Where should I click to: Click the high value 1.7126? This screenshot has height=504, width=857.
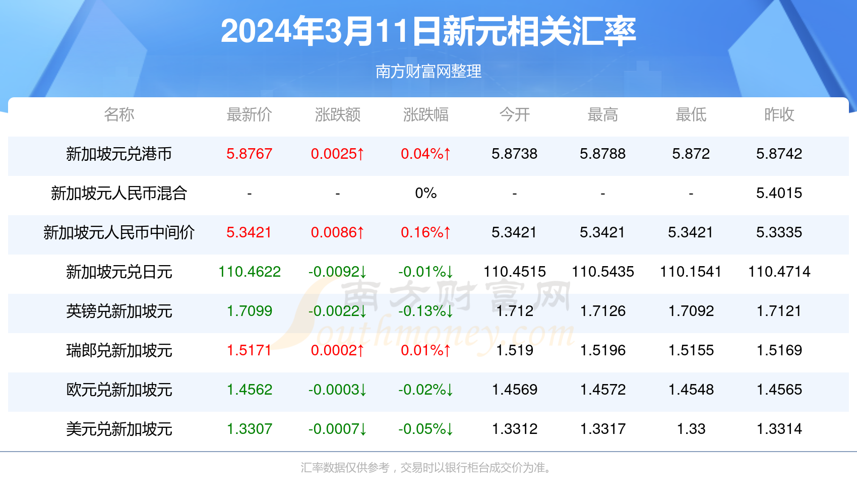603,311
